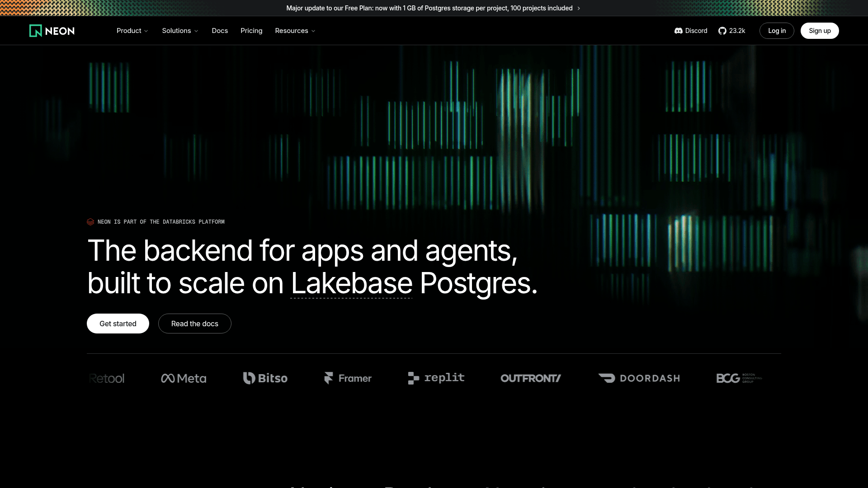This screenshot has height=488, width=868.
Task: Expand the Resources dropdown menu
Action: pos(295,31)
